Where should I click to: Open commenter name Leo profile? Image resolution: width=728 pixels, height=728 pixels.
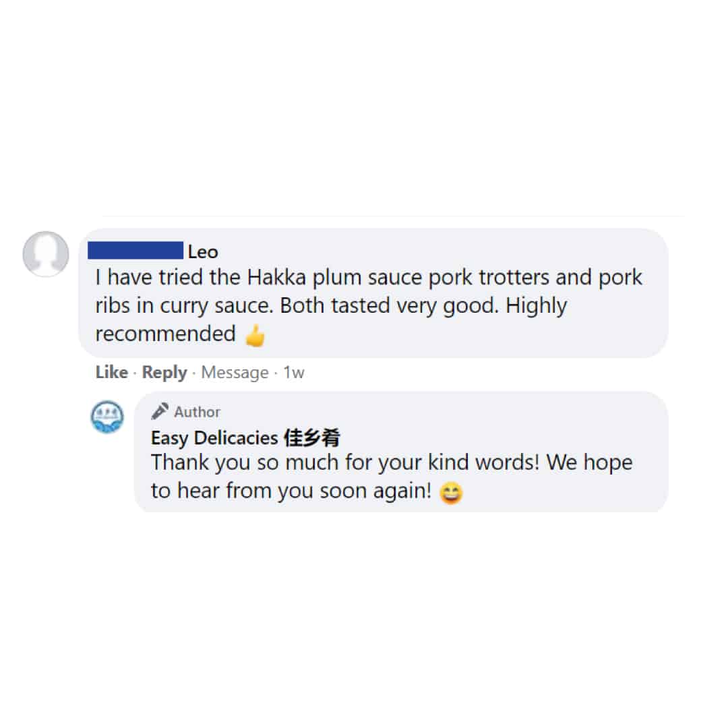[x=203, y=251]
